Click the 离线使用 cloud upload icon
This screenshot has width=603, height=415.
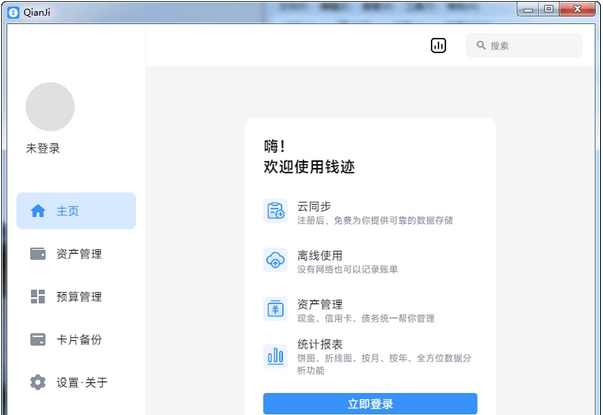[275, 260]
